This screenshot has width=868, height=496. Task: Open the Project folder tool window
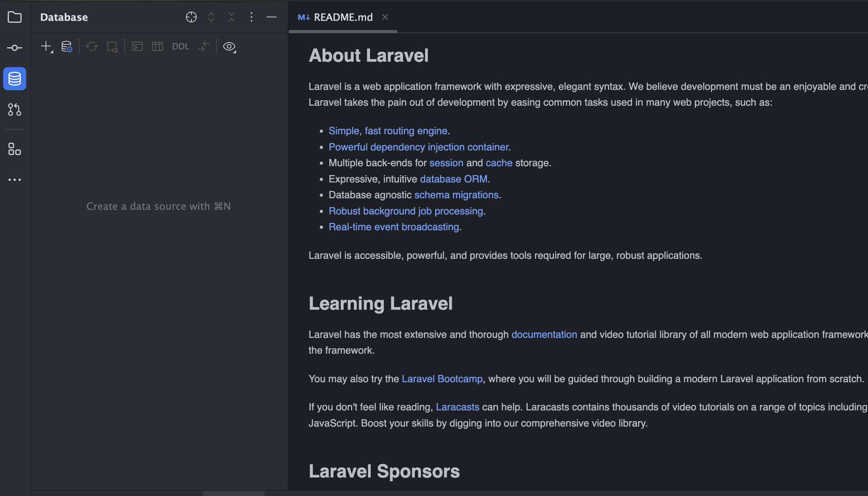pos(15,17)
